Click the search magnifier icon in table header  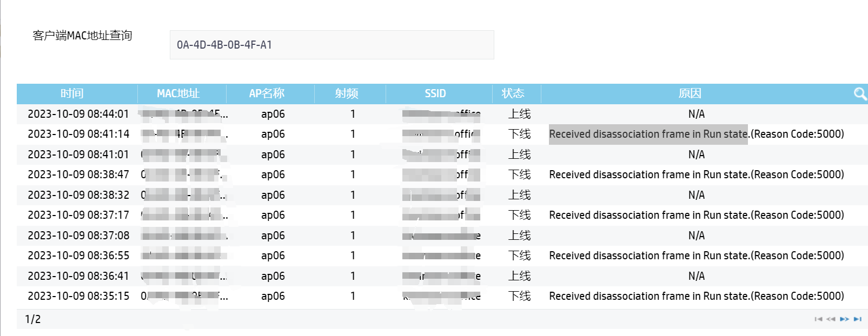tap(859, 94)
